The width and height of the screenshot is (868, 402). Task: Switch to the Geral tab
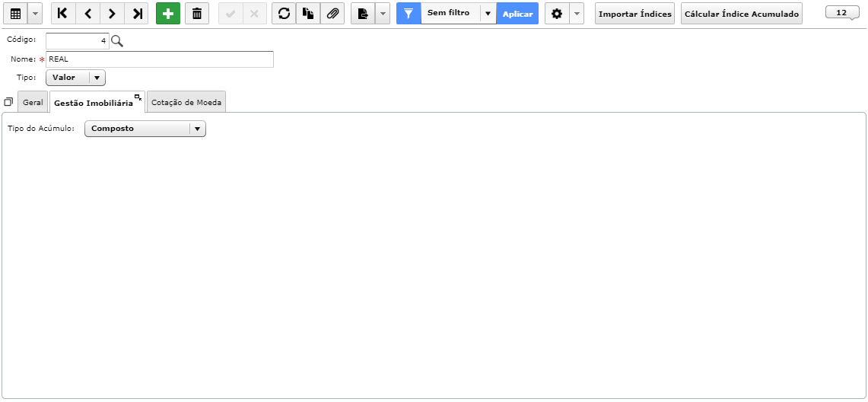[33, 103]
